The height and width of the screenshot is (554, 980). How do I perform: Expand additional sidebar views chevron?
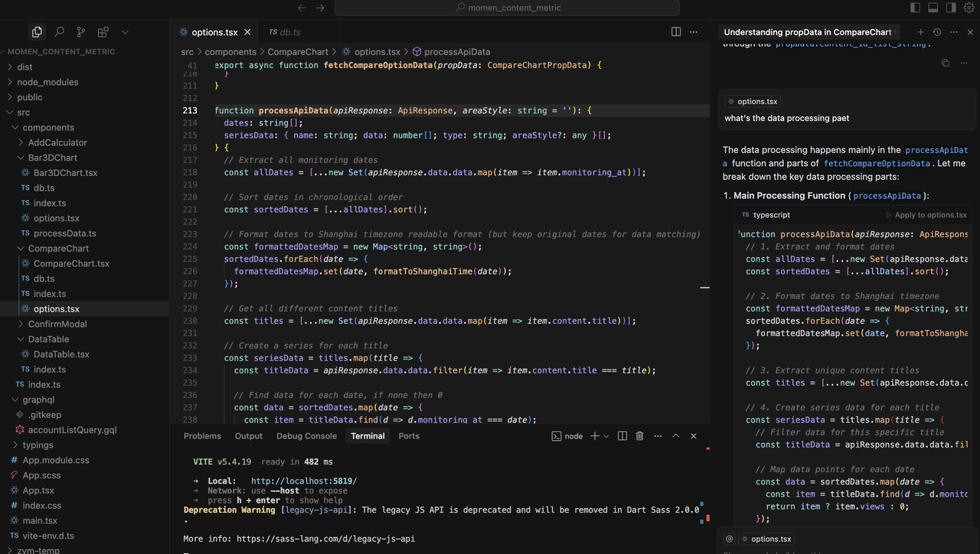[x=126, y=32]
